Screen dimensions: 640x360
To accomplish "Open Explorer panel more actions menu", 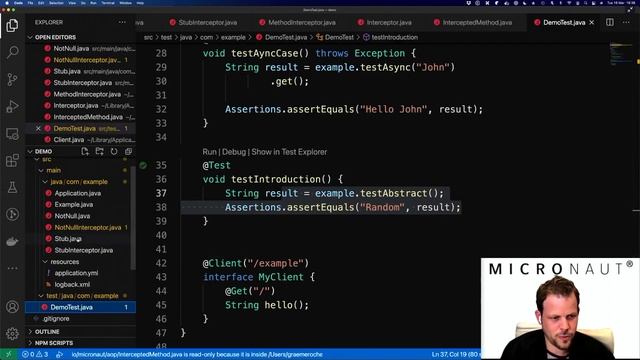I will (122, 22).
